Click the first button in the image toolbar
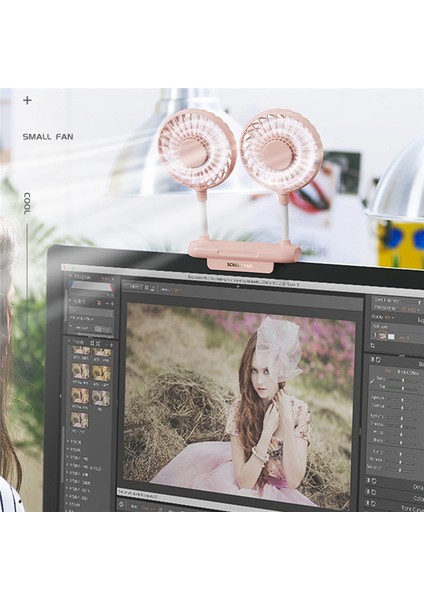The image size is (424, 600). click(133, 286)
